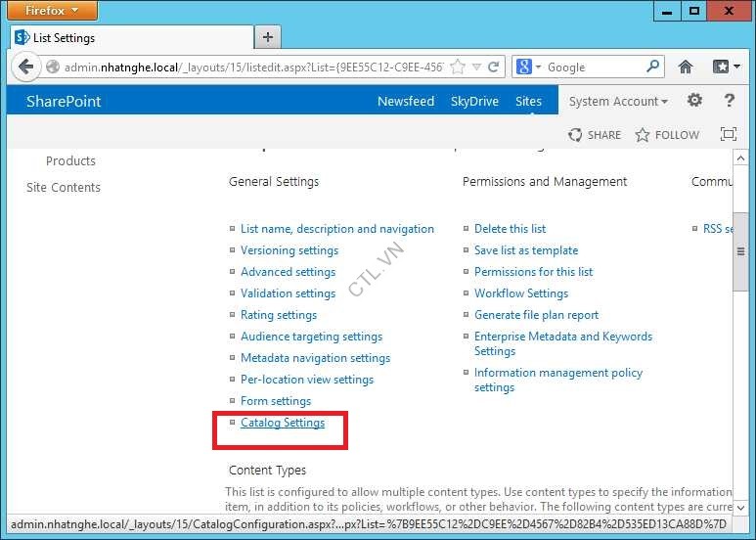Open the Catalog Settings link
The width and height of the screenshot is (756, 540).
pyautogui.click(x=283, y=423)
